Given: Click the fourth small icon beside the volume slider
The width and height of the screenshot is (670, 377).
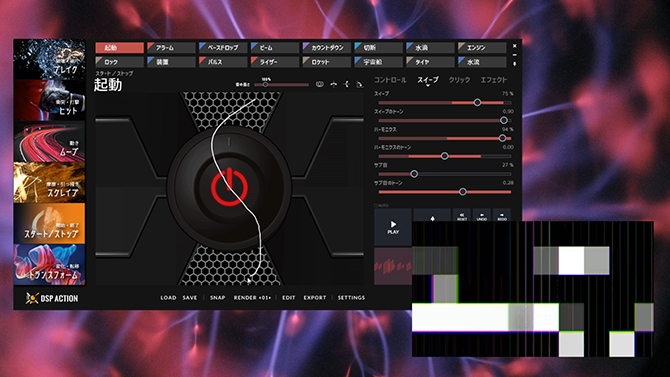Looking at the screenshot, I should point(359,84).
